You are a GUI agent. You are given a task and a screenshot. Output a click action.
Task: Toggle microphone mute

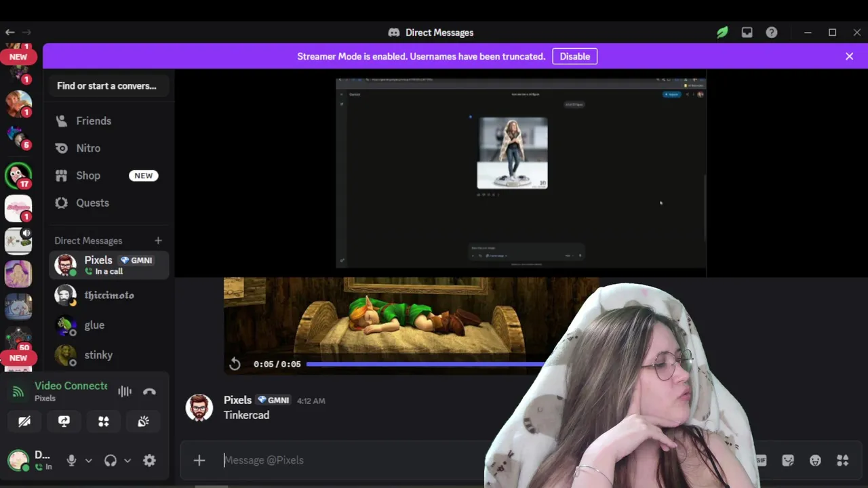[x=71, y=460]
